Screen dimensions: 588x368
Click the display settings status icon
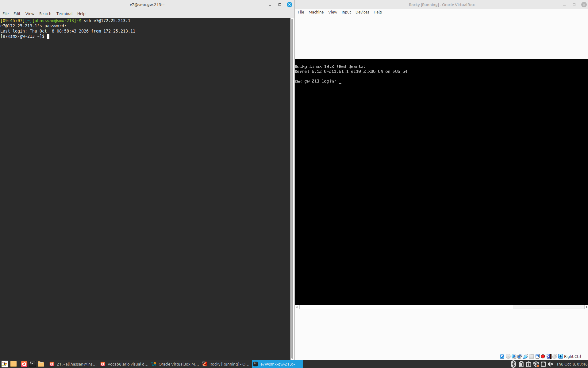(537, 356)
